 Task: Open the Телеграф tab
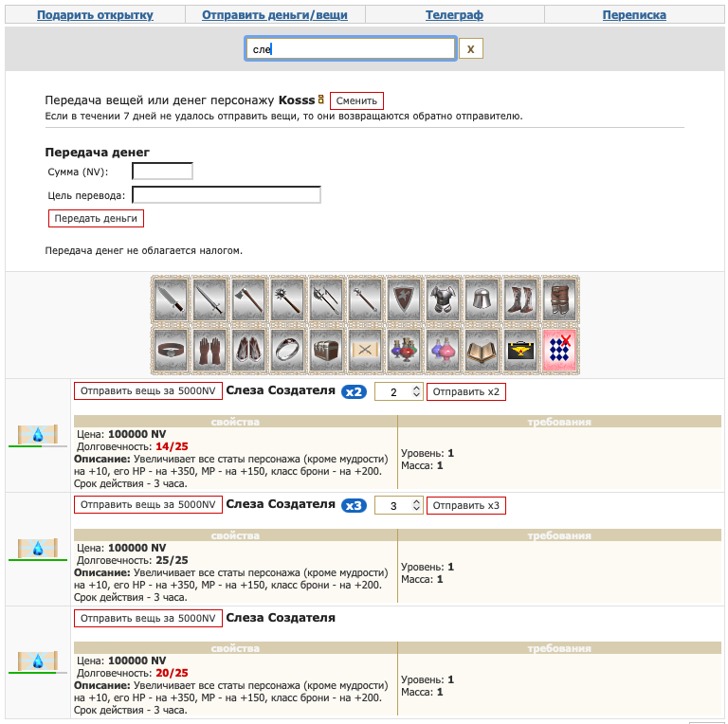[x=454, y=15]
